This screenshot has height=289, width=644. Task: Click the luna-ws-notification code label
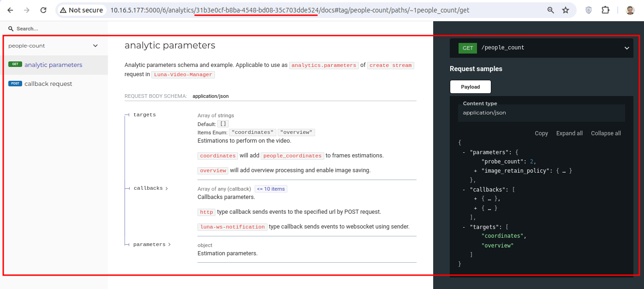pyautogui.click(x=233, y=227)
